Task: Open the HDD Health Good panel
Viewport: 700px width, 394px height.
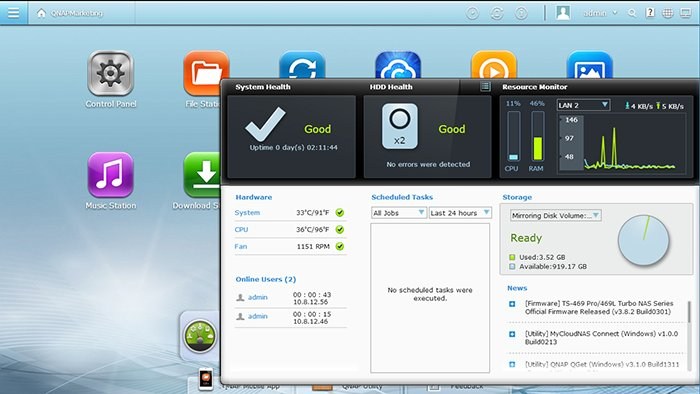Action: coord(428,137)
